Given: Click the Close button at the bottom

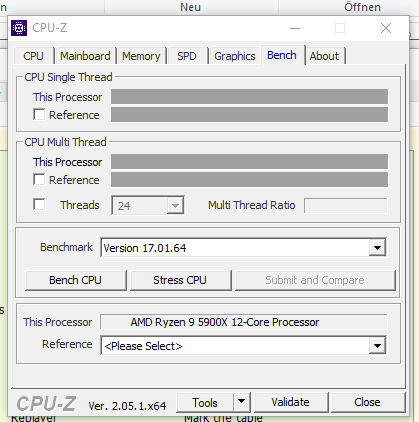Looking at the screenshot, I should pos(368,403).
